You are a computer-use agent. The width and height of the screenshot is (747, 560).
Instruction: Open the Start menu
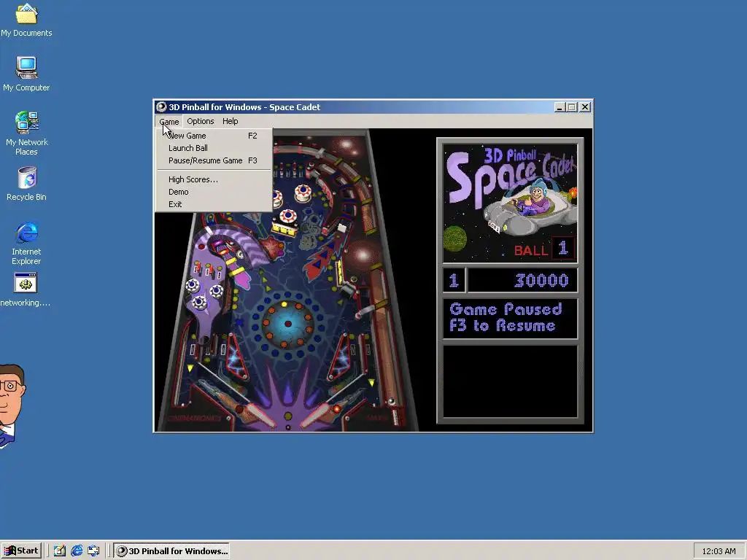pyautogui.click(x=21, y=551)
